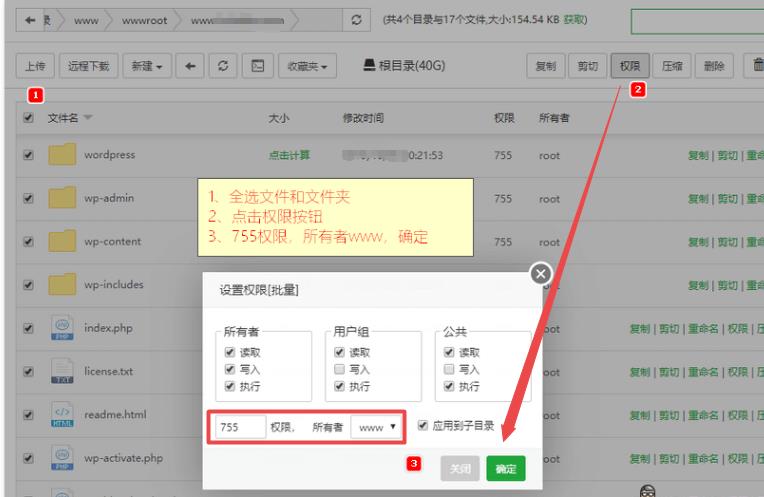Click the 755 permission value field
Viewport: 764px width, 497px height.
click(x=241, y=427)
